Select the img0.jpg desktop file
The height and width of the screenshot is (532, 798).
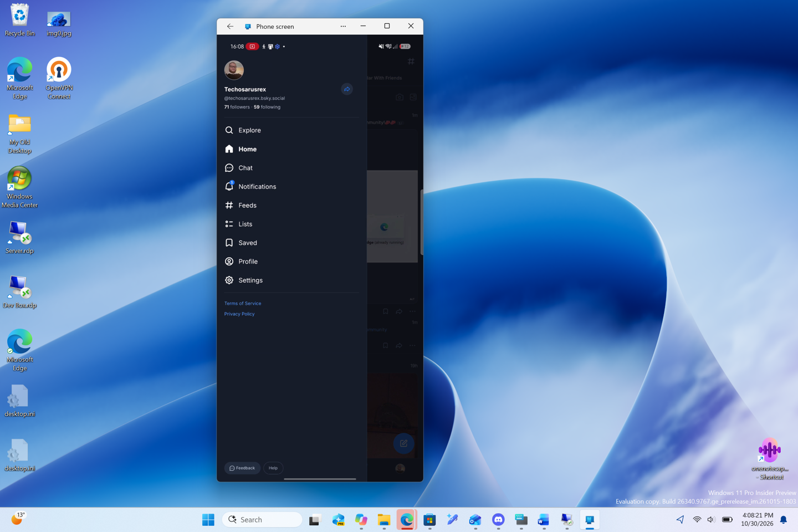click(x=59, y=24)
